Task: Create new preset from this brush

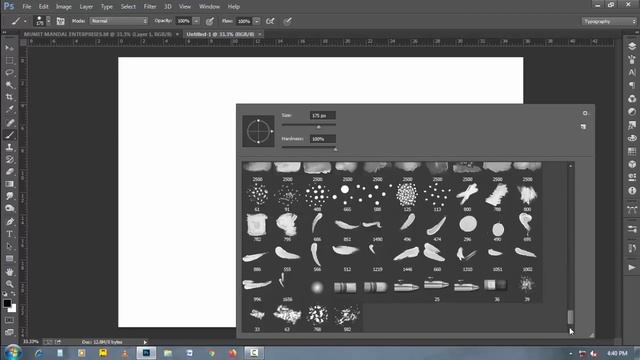Action: click(584, 127)
